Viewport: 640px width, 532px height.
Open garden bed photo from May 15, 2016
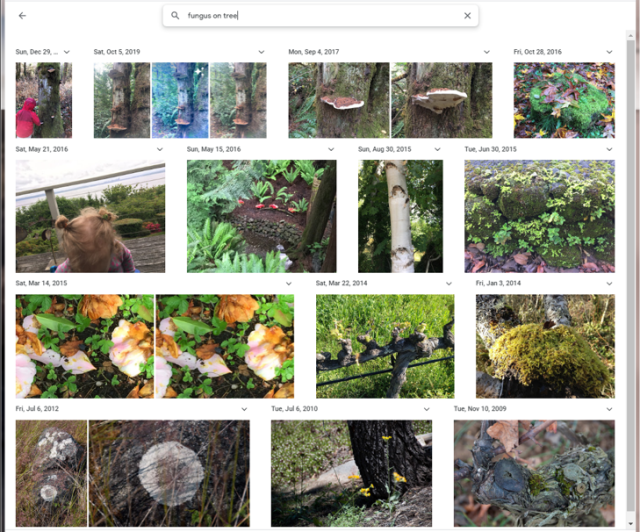pos(262,216)
